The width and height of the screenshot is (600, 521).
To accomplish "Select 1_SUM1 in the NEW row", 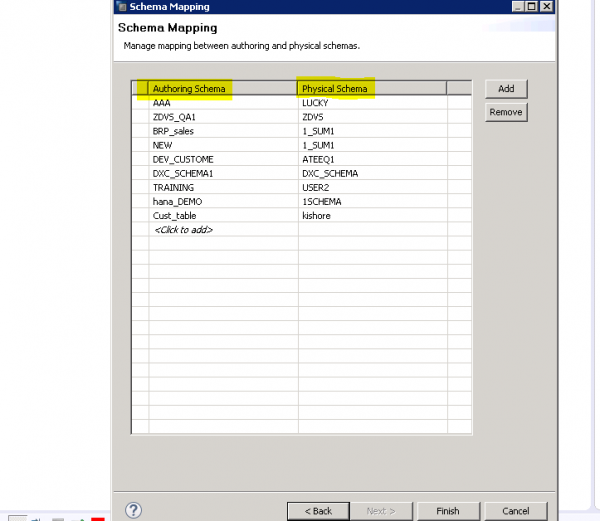I will pyautogui.click(x=373, y=145).
